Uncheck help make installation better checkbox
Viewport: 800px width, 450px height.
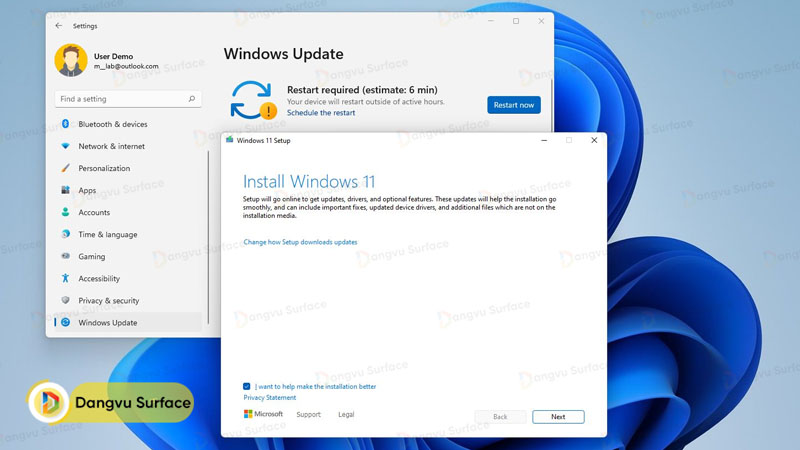pyautogui.click(x=247, y=386)
